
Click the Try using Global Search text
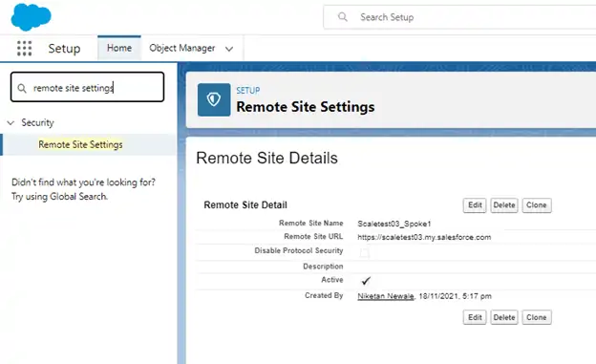pyautogui.click(x=59, y=197)
